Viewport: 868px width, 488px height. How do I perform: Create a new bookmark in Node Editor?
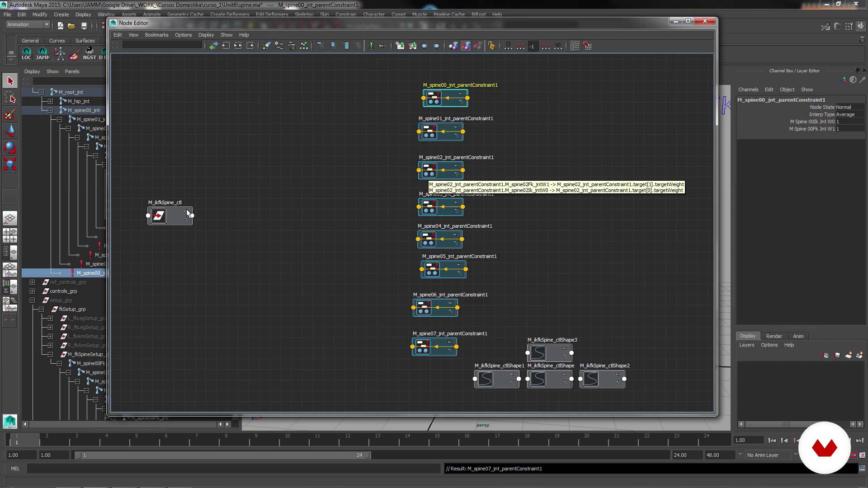coord(400,46)
